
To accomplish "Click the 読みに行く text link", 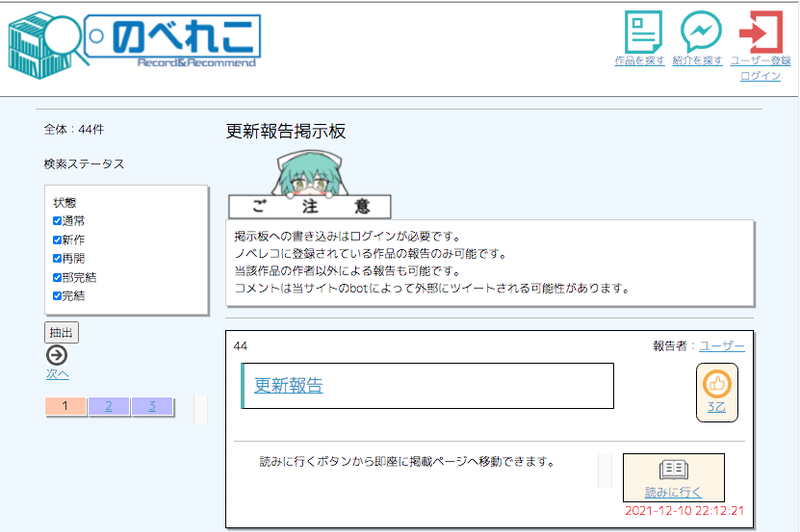I will (x=673, y=492).
